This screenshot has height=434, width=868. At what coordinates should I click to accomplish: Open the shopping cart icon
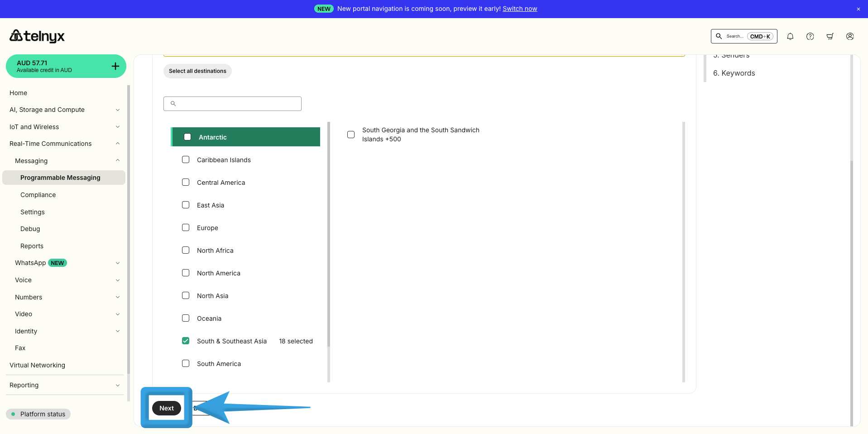pyautogui.click(x=830, y=36)
